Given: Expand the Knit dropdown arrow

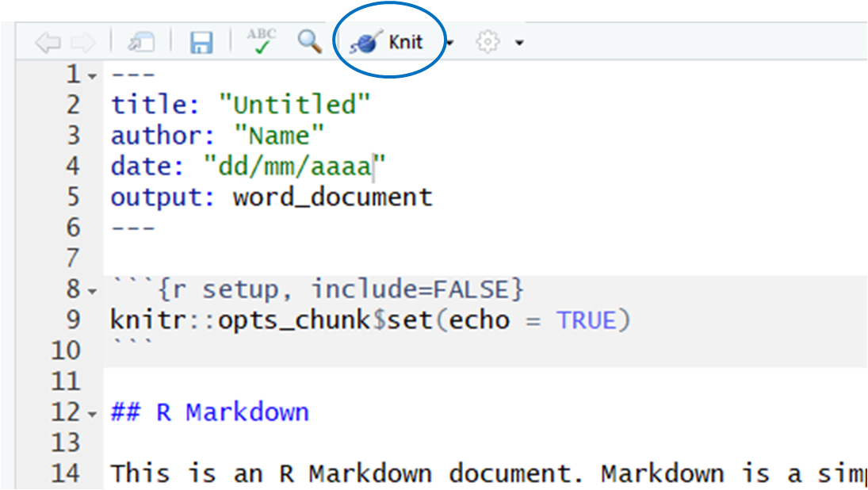Looking at the screenshot, I should (x=449, y=44).
